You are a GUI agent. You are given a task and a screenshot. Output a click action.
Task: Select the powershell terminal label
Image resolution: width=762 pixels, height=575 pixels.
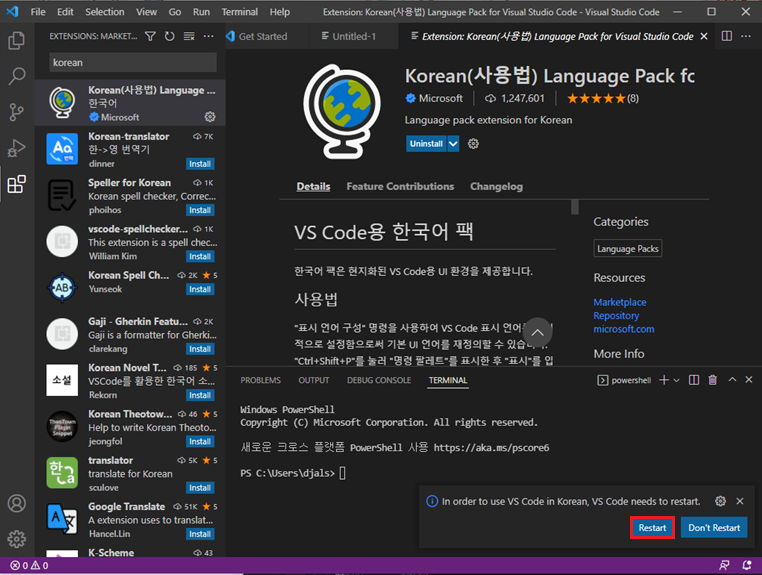[x=624, y=380]
